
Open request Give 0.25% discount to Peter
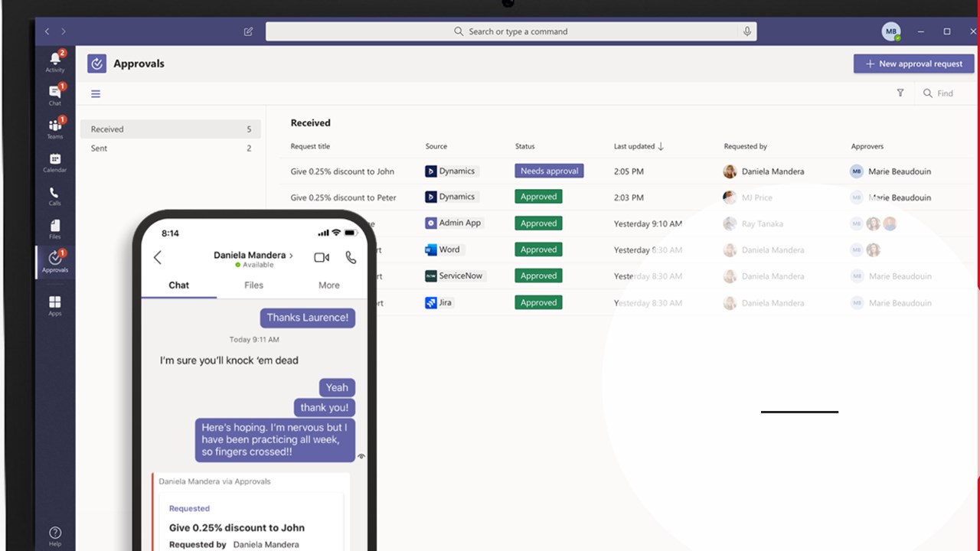[343, 197]
